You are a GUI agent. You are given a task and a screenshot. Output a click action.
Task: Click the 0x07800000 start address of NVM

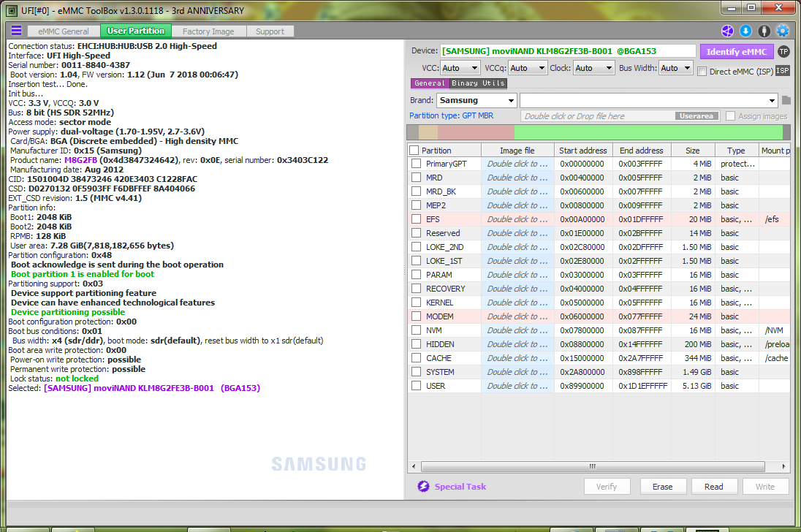click(x=582, y=331)
